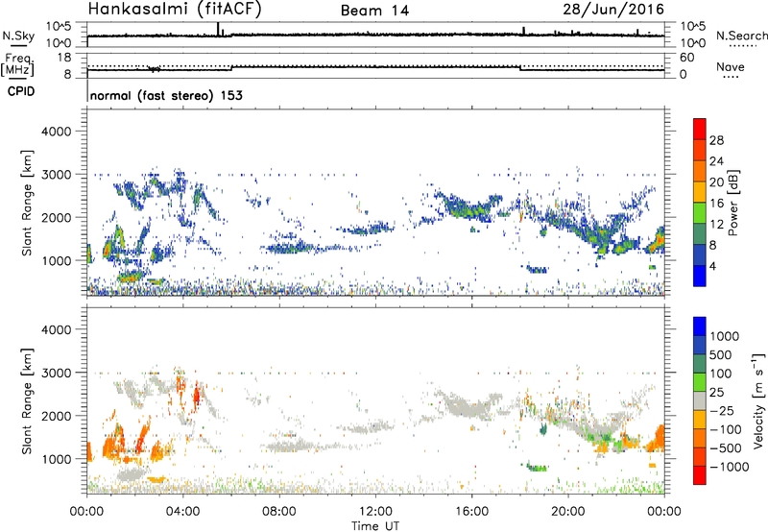This screenshot has height=532, width=768.
Task: Click the 'Nave' legend label
Action: 731,66
